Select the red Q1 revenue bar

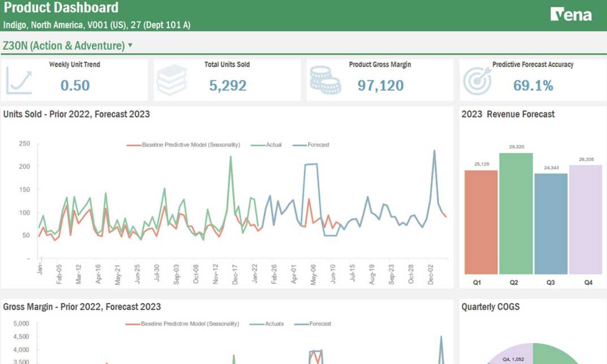point(481,222)
